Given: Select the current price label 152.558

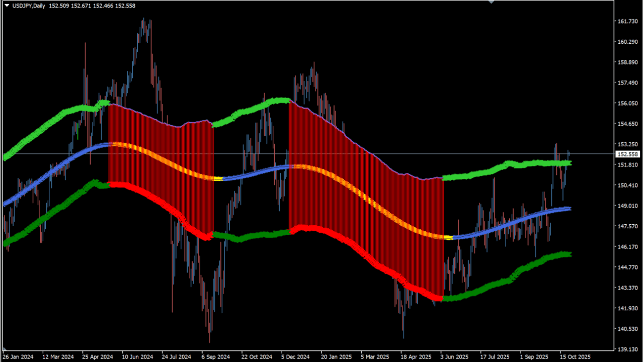Looking at the screenshot, I should pos(627,154).
